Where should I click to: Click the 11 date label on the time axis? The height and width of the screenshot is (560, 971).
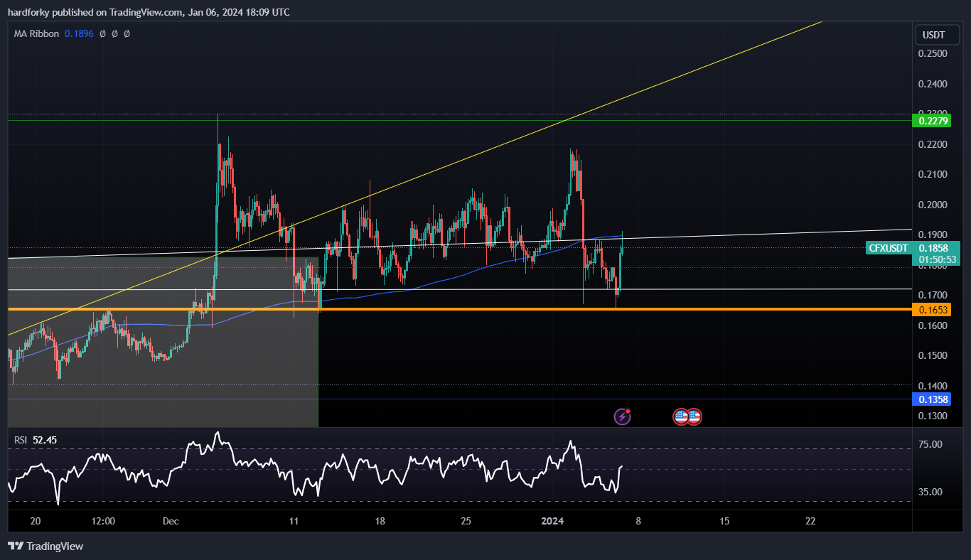[294, 521]
